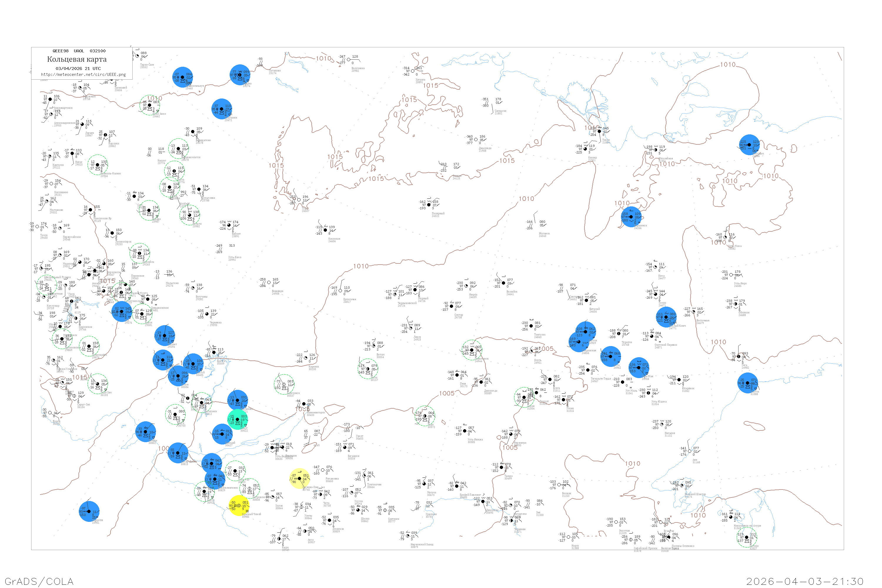Viewport: 882px width, 588px height.
Task: Click the meteocenter.net URL in legend box
Action: [83, 75]
